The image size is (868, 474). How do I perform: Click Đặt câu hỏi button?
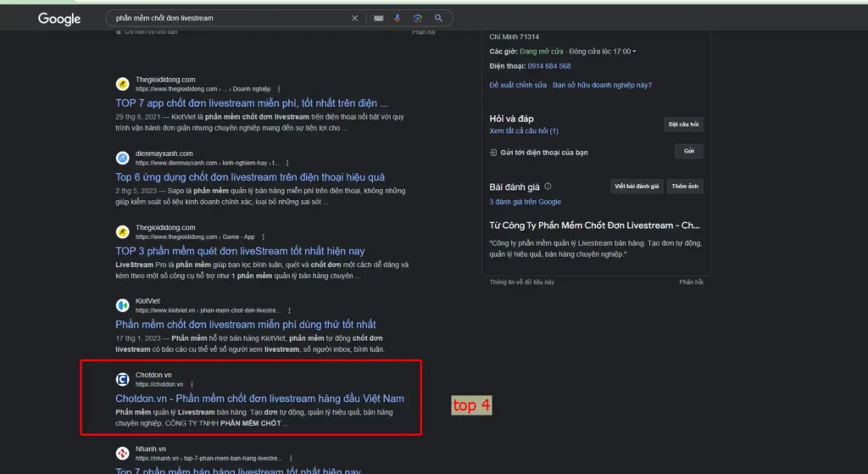684,125
